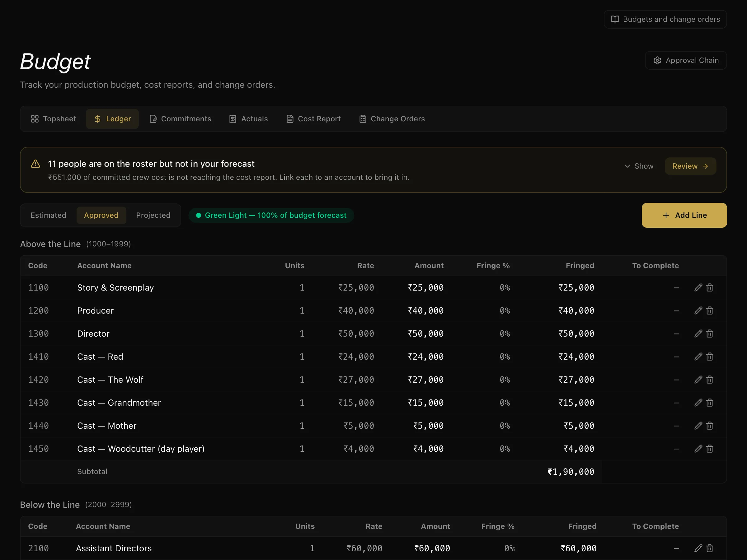747x560 pixels.
Task: Open Approval Chain settings
Action: (x=686, y=60)
